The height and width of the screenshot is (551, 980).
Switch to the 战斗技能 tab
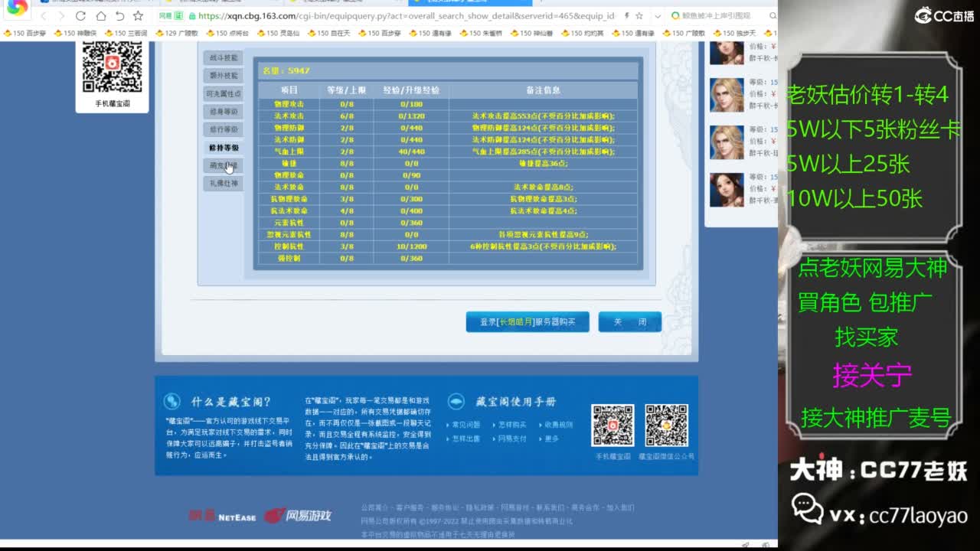[x=223, y=57]
